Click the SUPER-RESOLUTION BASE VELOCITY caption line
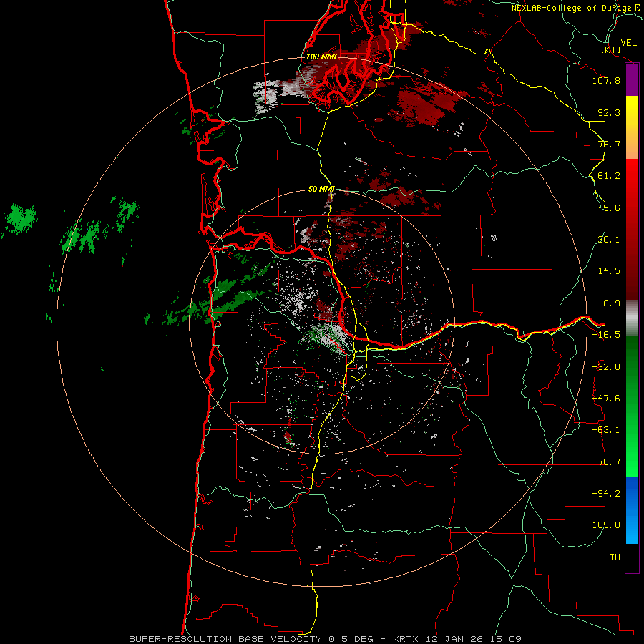644x644 pixels. (x=325, y=639)
